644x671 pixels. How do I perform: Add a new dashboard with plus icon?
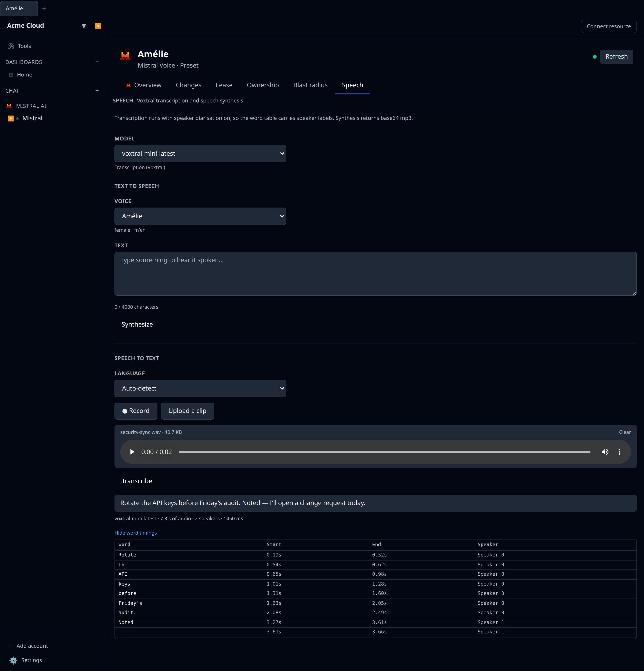(97, 62)
